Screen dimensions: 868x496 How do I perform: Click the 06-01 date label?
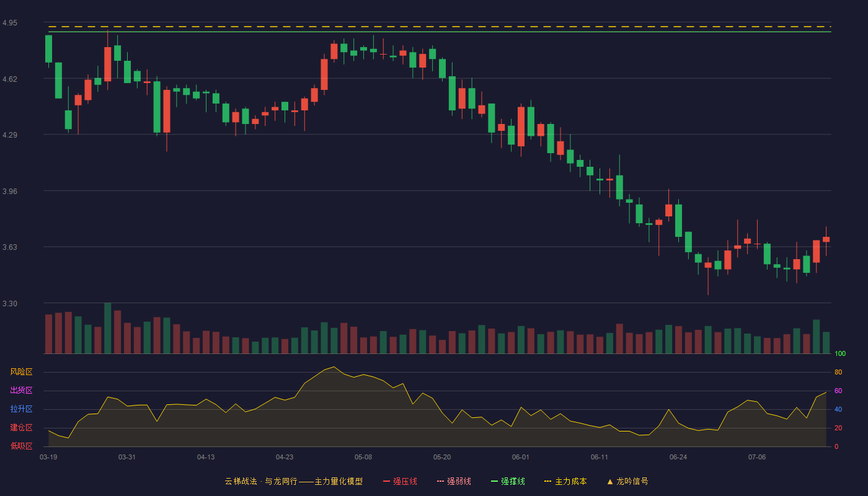point(521,457)
